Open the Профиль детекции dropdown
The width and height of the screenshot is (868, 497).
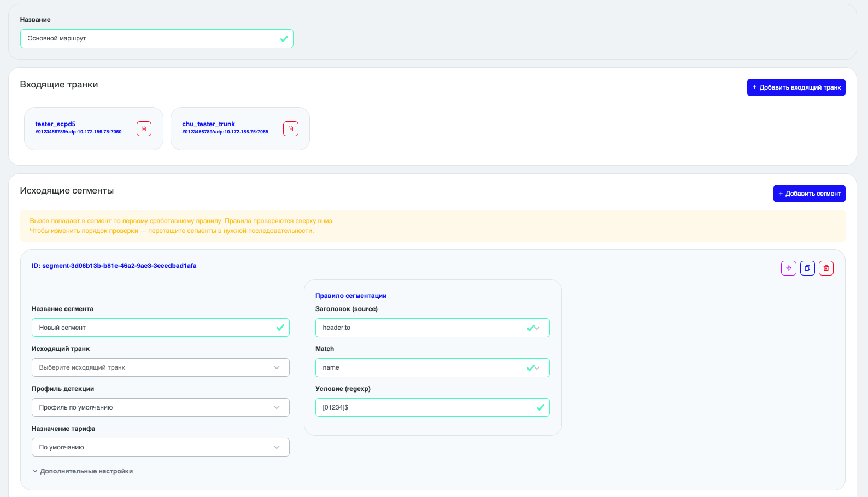[x=161, y=407]
